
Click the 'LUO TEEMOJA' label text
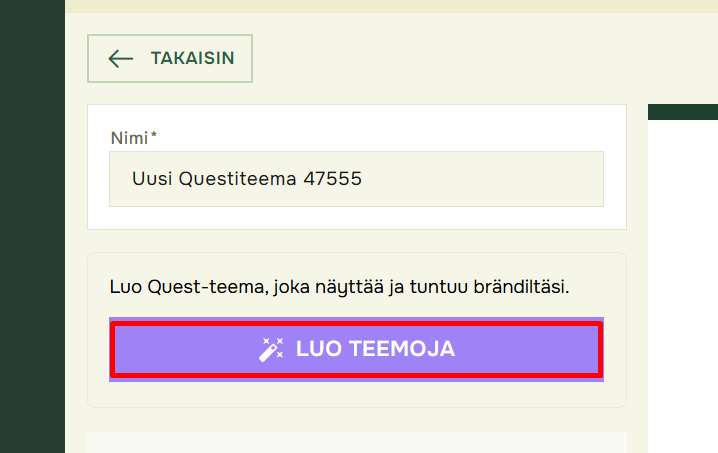pyautogui.click(x=375, y=349)
